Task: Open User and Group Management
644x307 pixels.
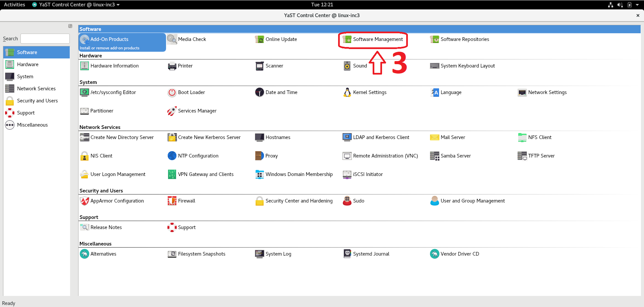Action: (472, 201)
